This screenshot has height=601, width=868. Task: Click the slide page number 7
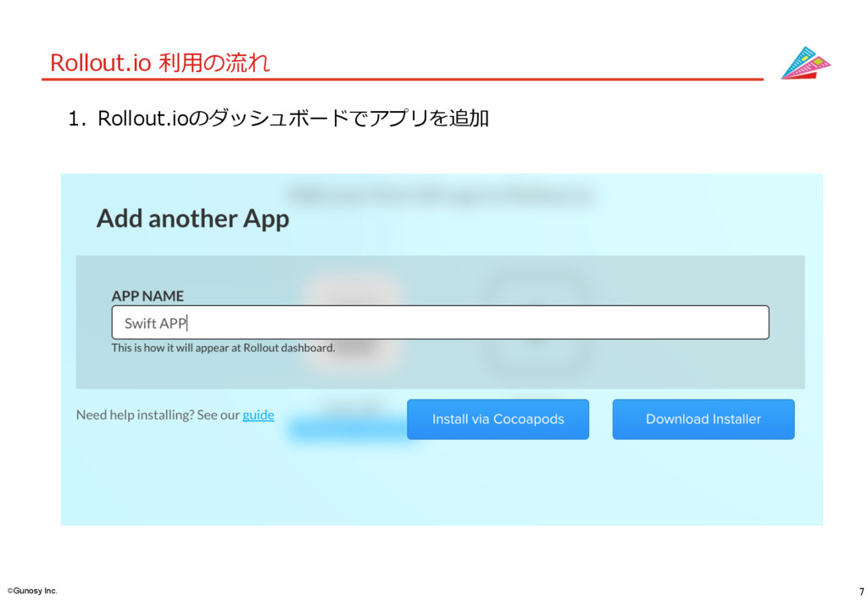click(x=861, y=592)
